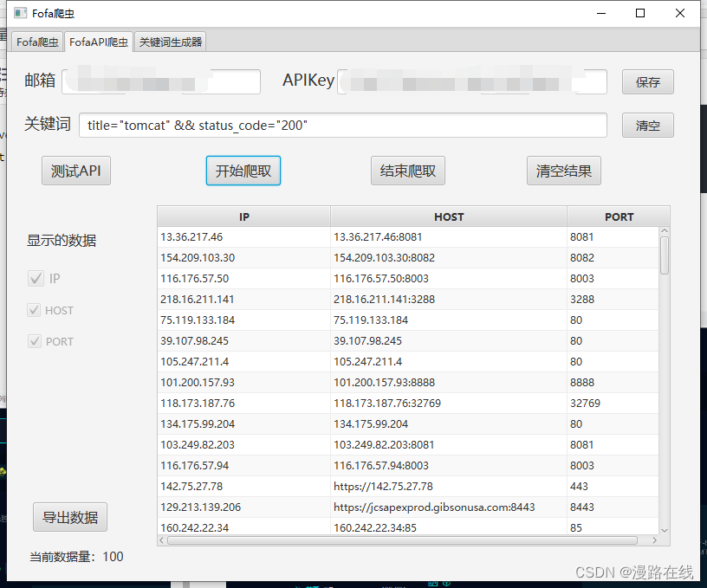Select IP cell 218.16.211.141
Screen dimensions: 707x588
click(244, 299)
